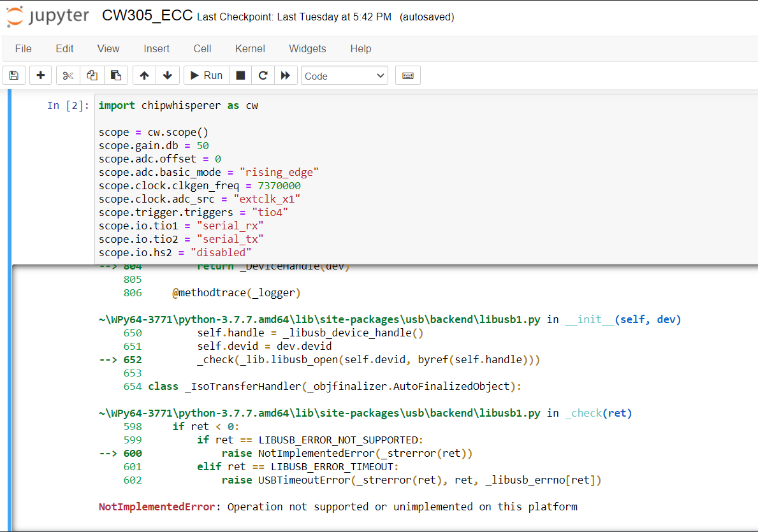Paste cells below using the clipboard icon

click(116, 75)
